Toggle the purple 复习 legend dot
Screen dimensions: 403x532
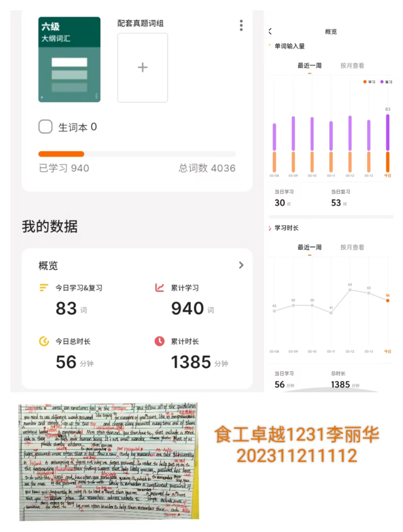click(382, 82)
